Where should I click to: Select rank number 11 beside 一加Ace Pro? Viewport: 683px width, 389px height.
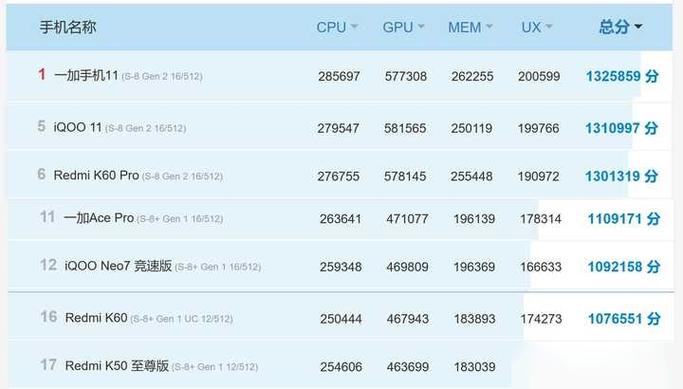(x=47, y=216)
